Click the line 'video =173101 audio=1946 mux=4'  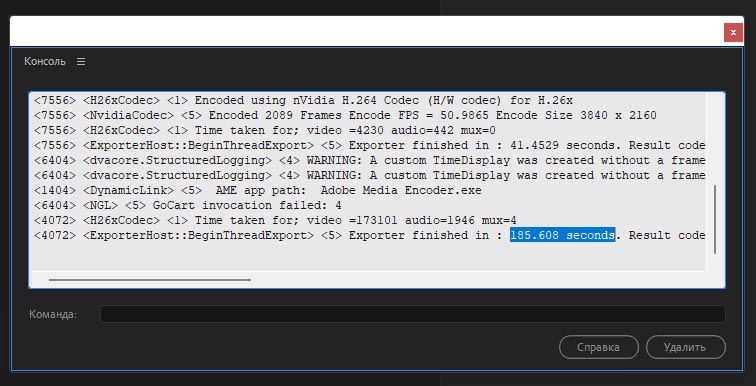275,220
